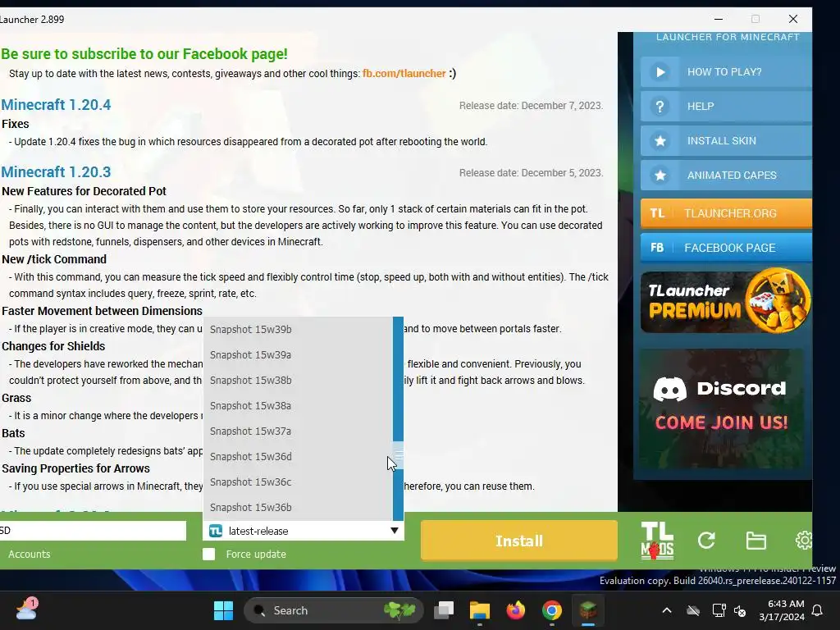Click the cloud sync tray icon

point(692,610)
